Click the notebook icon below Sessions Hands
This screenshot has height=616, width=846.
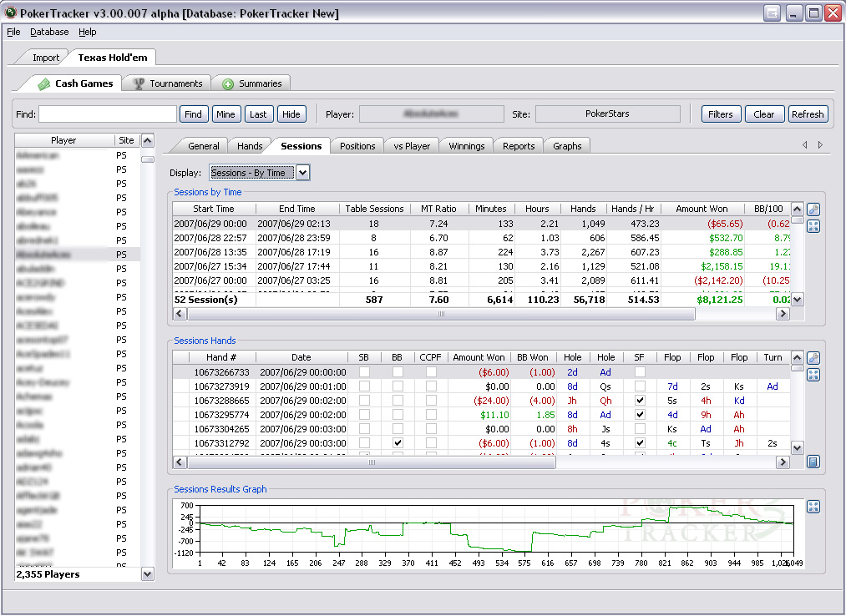813,462
